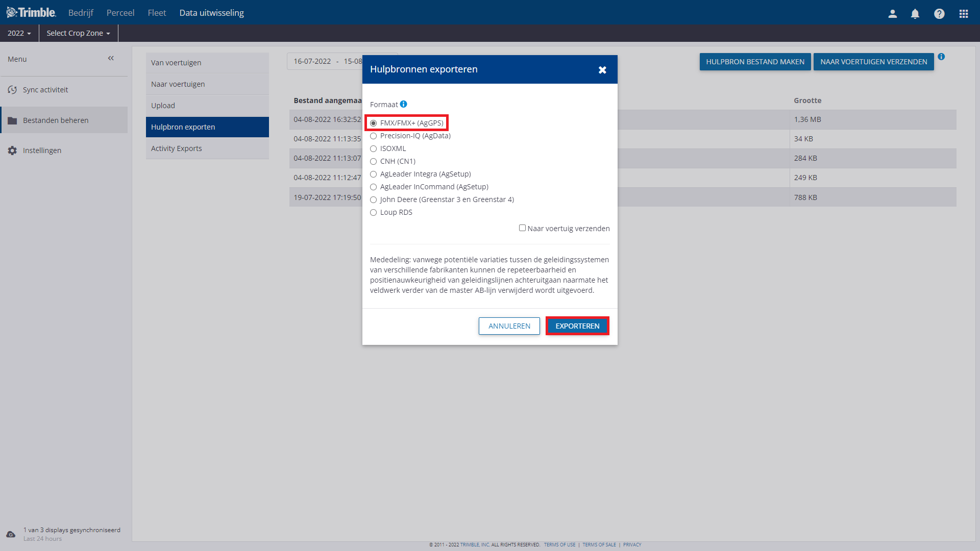Image resolution: width=980 pixels, height=551 pixels.
Task: Click the cloud sync status icon
Action: click(11, 534)
